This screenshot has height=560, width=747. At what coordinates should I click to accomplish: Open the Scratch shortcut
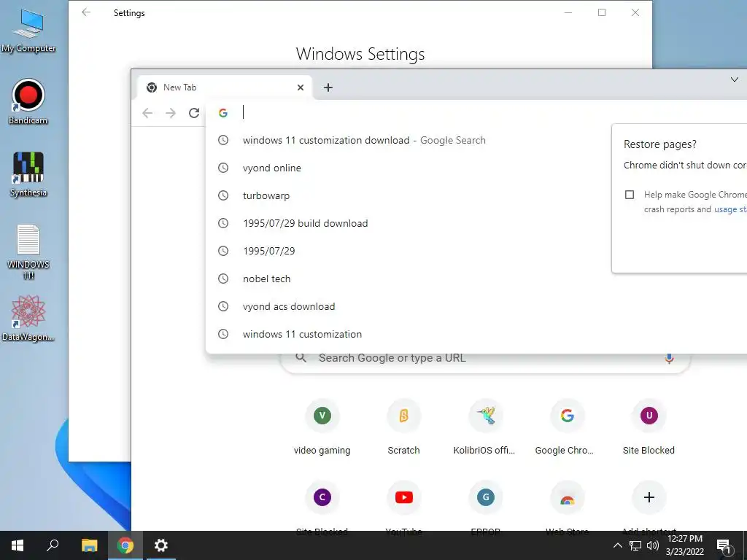click(x=403, y=427)
